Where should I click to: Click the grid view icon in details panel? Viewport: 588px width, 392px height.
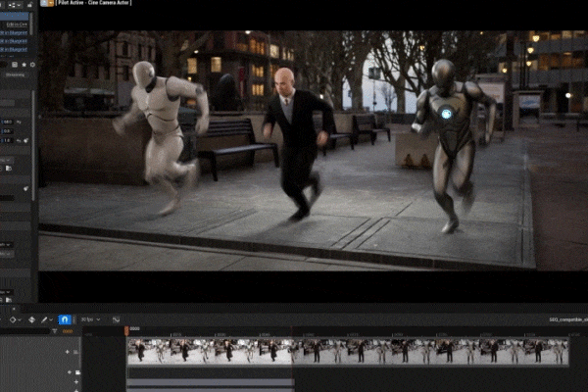point(15,65)
